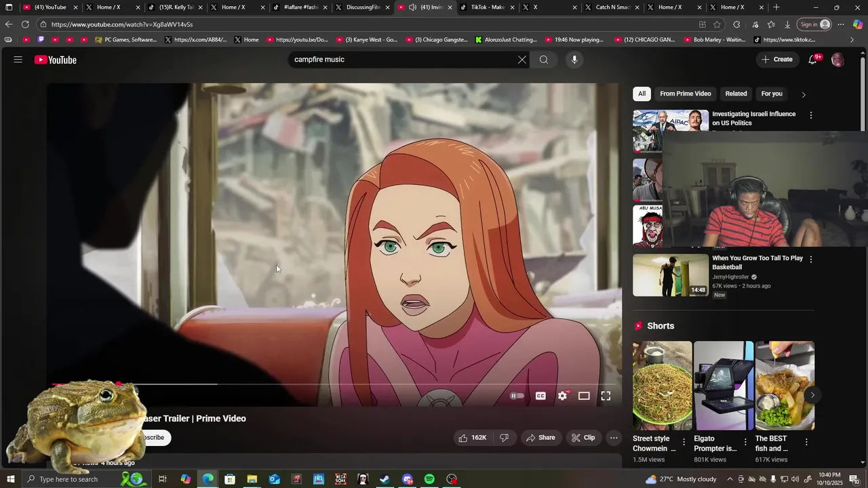Open the AlonzoJust Chatting bookmark

click(x=506, y=40)
